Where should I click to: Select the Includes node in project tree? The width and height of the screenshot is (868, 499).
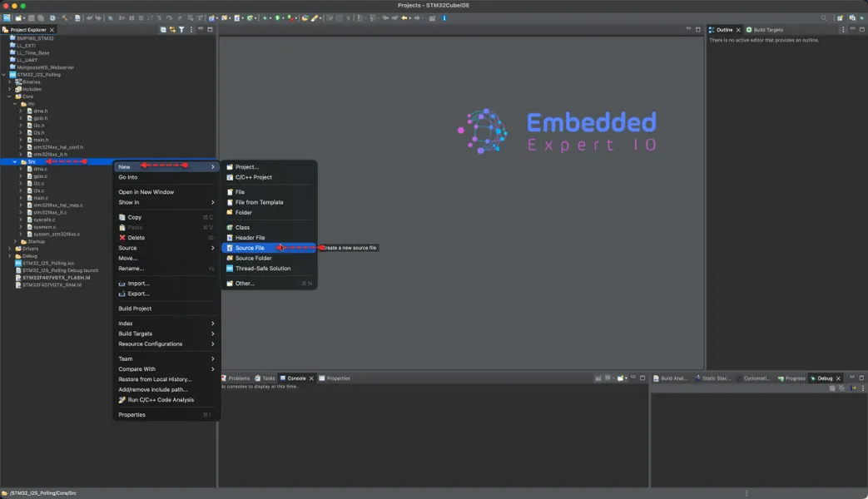[32, 89]
